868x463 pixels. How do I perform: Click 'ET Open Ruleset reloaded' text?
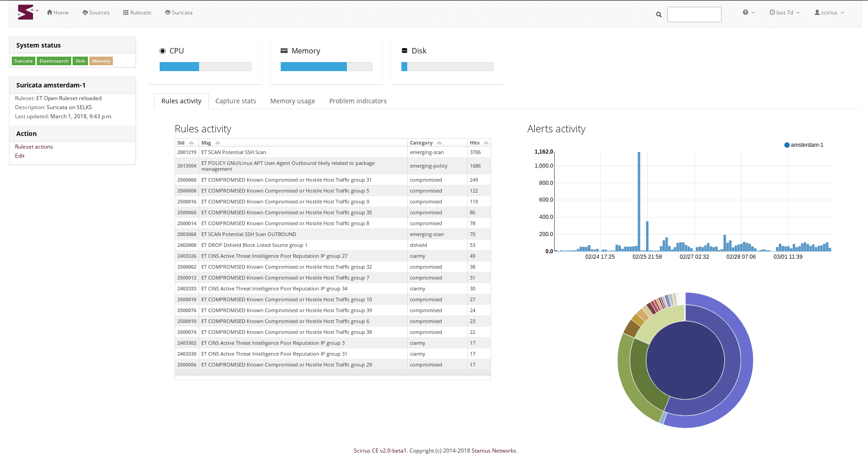point(69,98)
